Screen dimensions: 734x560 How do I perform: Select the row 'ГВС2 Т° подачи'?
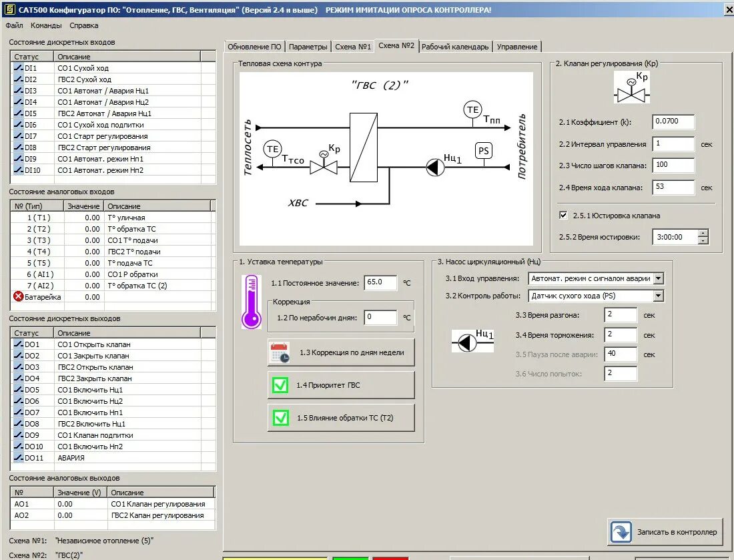coord(111,252)
